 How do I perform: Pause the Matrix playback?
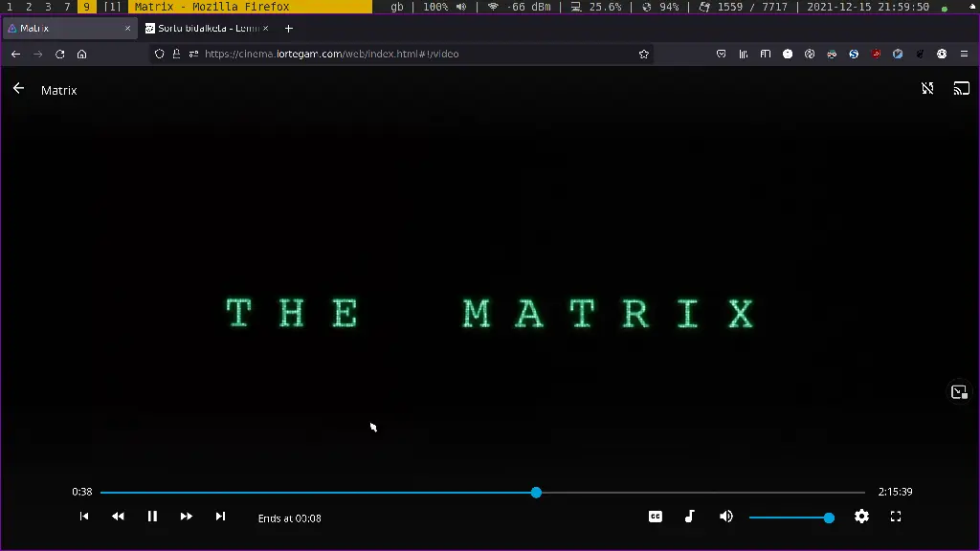[152, 517]
